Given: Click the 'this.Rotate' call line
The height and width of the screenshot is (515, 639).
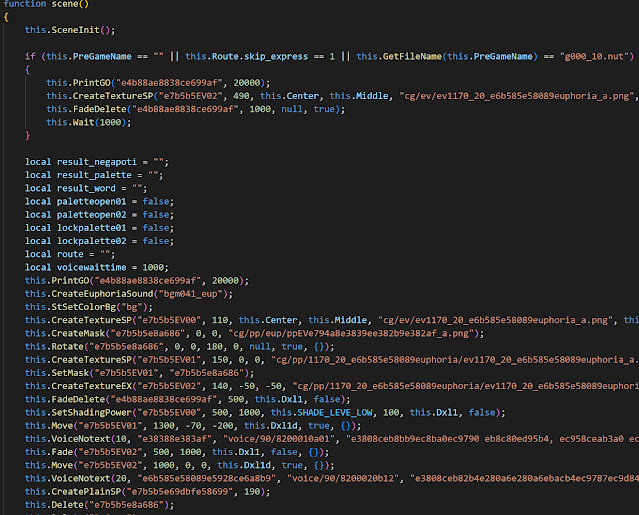Looking at the screenshot, I should pyautogui.click(x=180, y=346).
